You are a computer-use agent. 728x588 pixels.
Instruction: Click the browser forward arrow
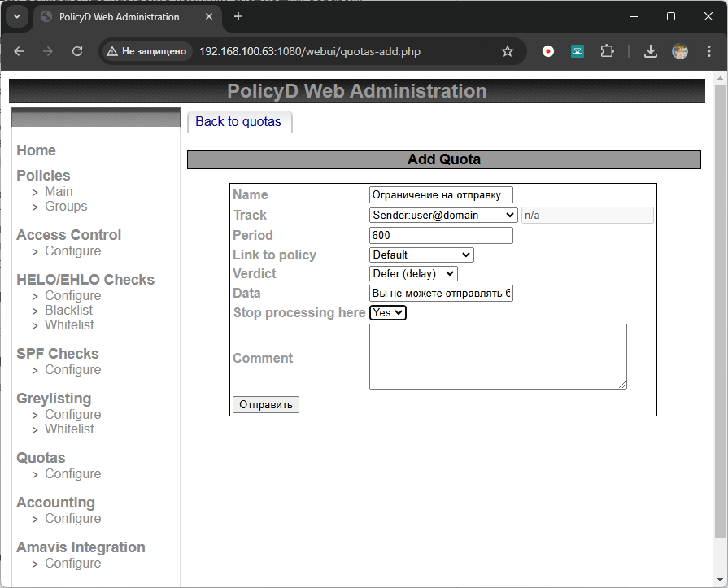48,51
